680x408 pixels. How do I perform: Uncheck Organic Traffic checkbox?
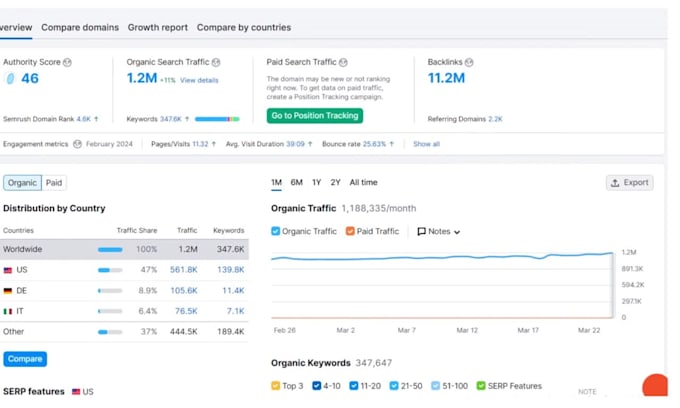pos(275,231)
